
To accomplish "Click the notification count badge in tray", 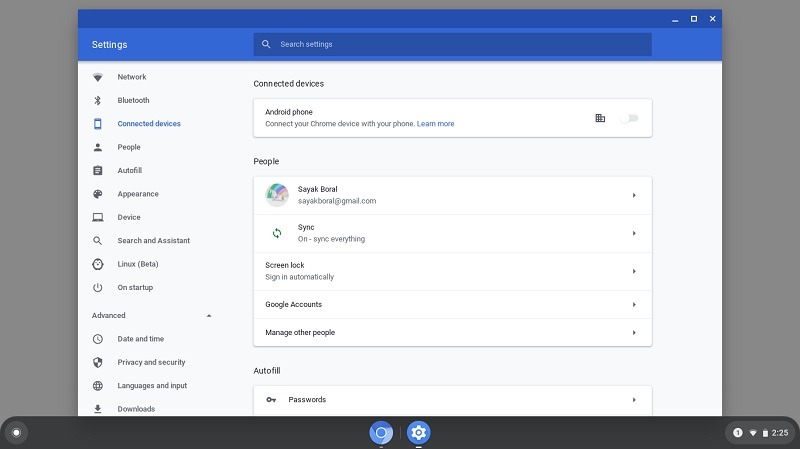I will [738, 433].
